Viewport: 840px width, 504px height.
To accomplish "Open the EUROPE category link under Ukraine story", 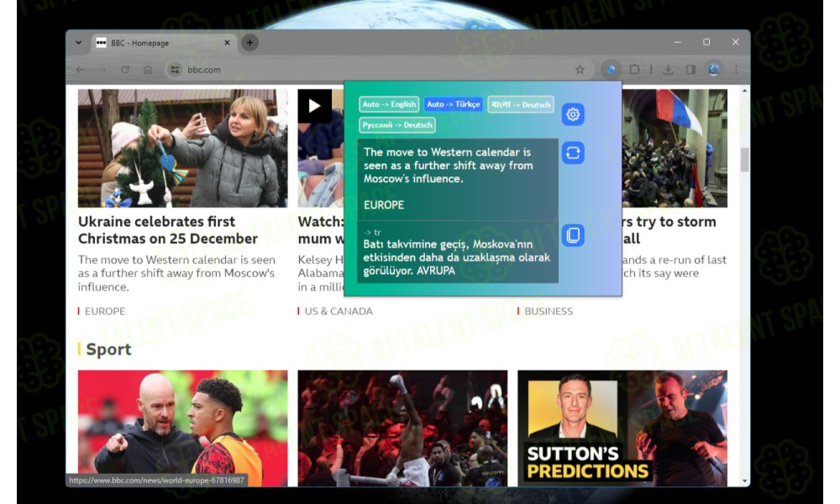I will [105, 311].
